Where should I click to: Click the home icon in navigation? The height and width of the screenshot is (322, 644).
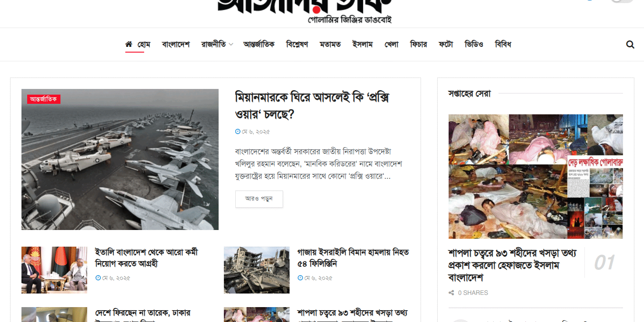tap(129, 44)
